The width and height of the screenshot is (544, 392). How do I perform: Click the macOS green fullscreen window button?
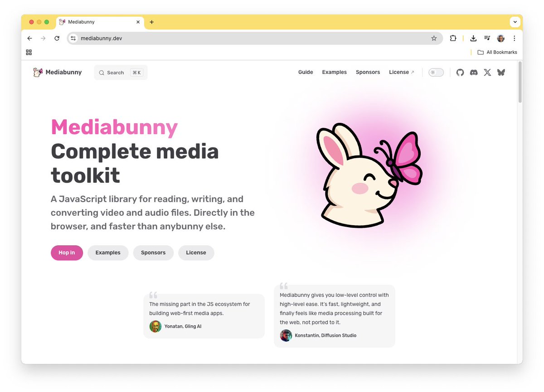(47, 22)
